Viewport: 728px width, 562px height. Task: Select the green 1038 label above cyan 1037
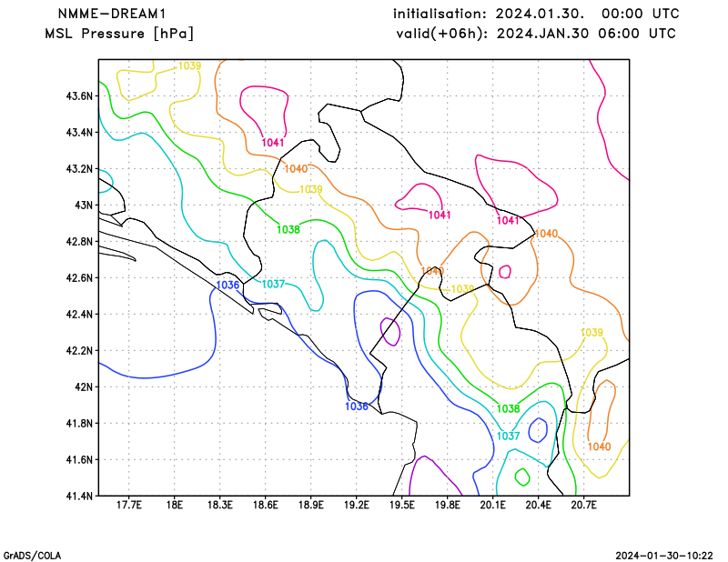(509, 409)
